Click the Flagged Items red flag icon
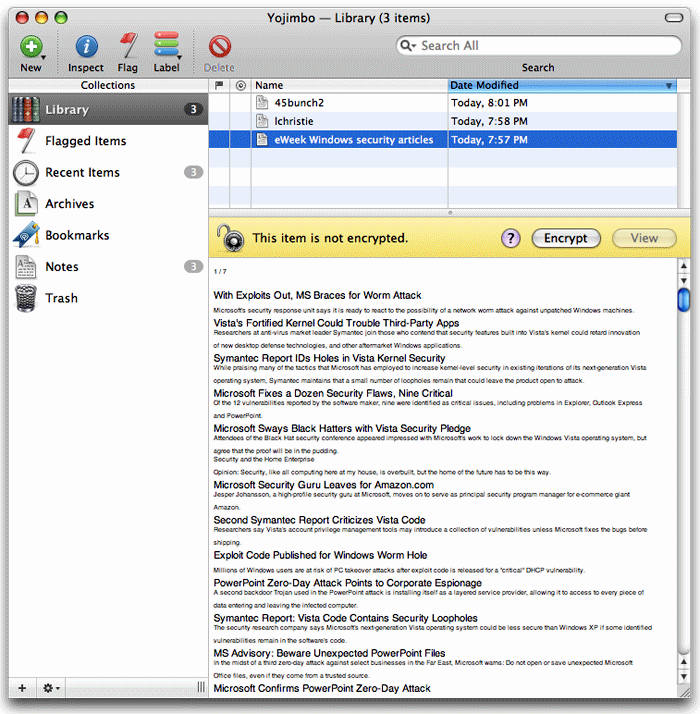Image resolution: width=700 pixels, height=714 pixels. pos(26,141)
